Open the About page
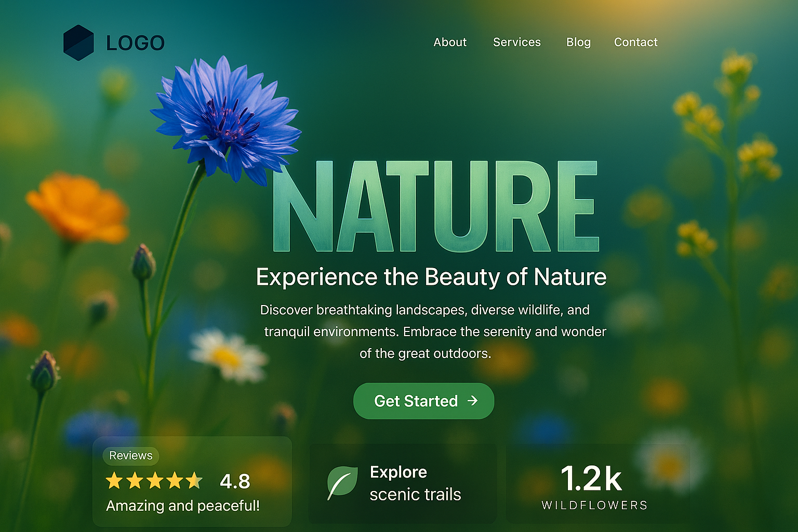Viewport: 798px width, 532px height. 450,42
